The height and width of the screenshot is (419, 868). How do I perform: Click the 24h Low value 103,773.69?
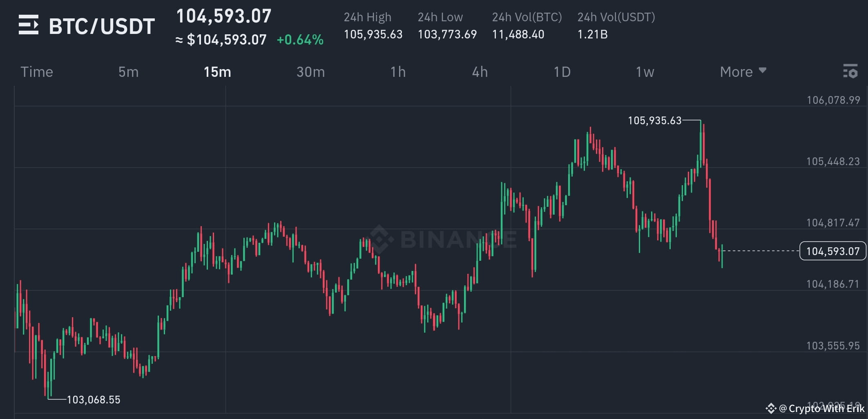point(447,34)
